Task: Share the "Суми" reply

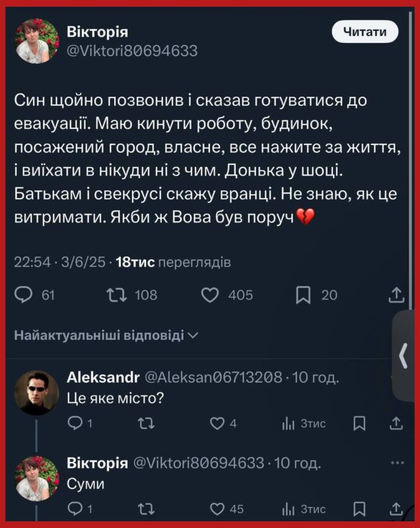Action: tap(396, 508)
